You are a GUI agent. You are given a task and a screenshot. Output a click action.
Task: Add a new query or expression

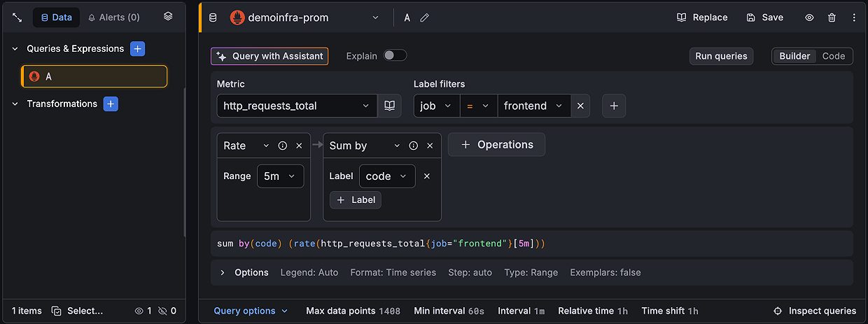tap(138, 49)
